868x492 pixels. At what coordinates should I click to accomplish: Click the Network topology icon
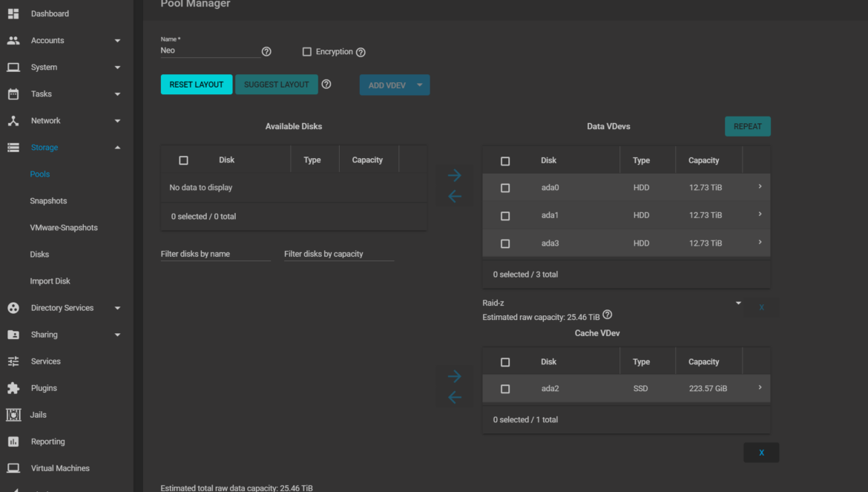13,121
